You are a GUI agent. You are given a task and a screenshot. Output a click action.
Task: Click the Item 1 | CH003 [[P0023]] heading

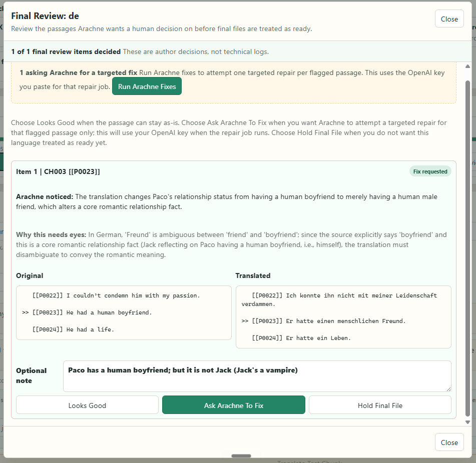[x=58, y=171]
